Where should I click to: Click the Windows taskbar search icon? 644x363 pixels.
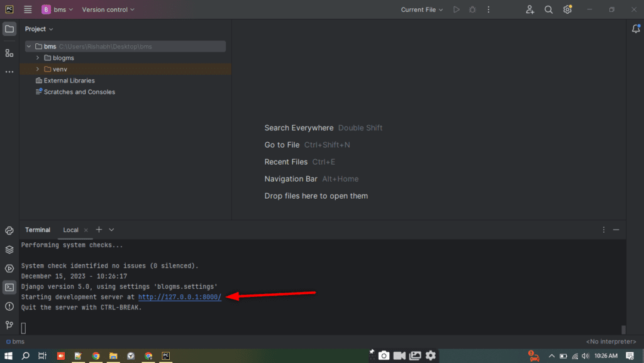[25, 355]
